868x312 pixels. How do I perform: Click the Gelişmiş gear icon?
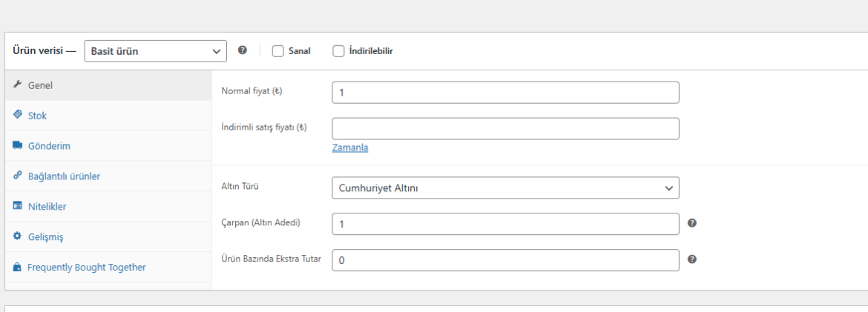(17, 236)
